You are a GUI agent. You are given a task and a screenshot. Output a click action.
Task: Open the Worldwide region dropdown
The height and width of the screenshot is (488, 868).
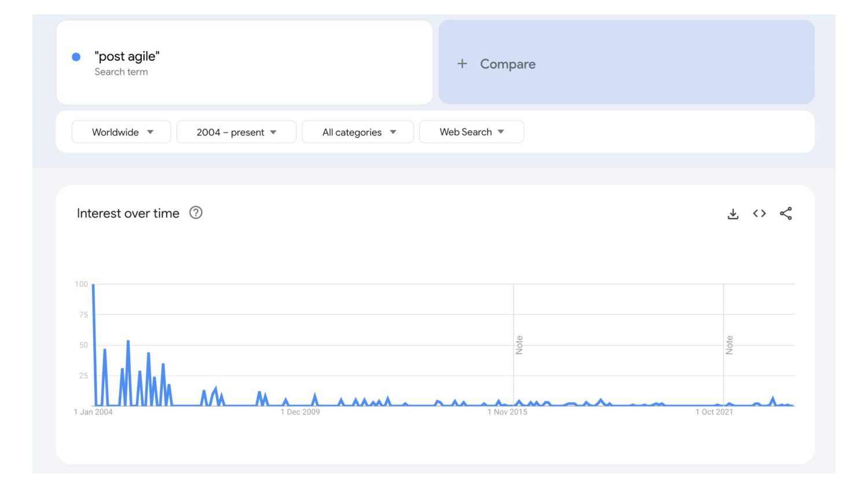(121, 132)
